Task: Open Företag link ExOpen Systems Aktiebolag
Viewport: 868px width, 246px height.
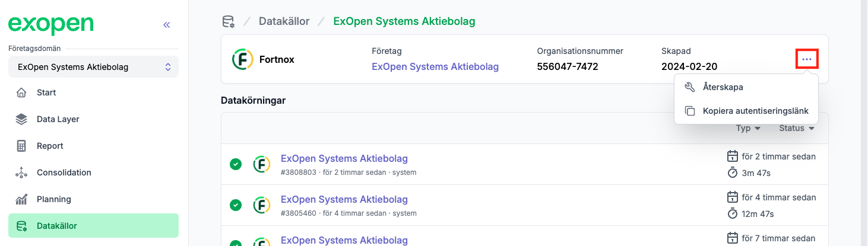Action: coord(435,66)
